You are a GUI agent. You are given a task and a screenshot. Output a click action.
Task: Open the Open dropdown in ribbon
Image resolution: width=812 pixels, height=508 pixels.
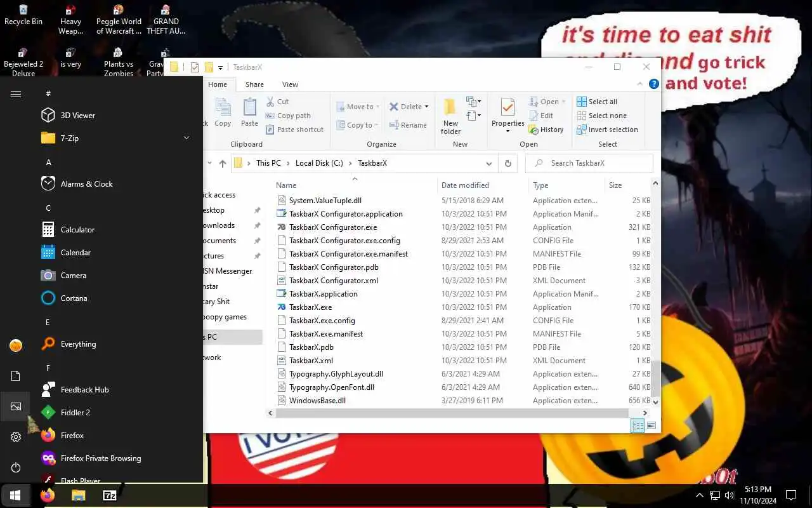[x=548, y=102]
